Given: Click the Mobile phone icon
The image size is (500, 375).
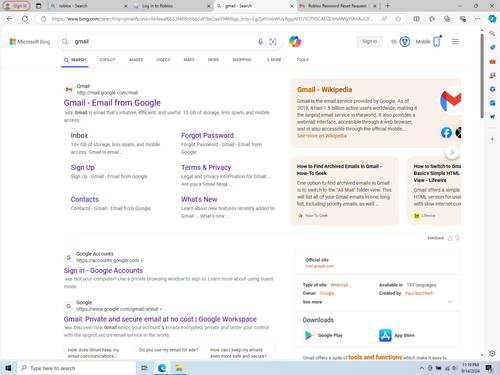Looking at the screenshot, I should 437,41.
